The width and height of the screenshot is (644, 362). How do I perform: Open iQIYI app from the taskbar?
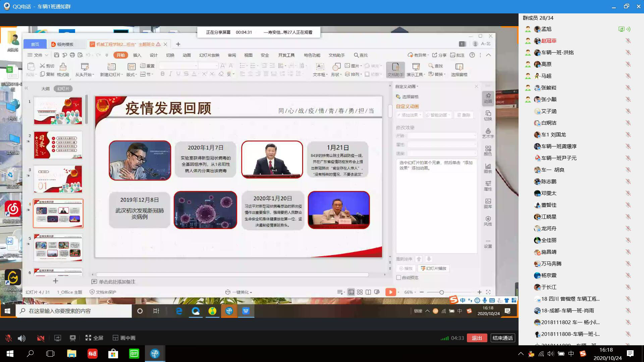(x=134, y=354)
